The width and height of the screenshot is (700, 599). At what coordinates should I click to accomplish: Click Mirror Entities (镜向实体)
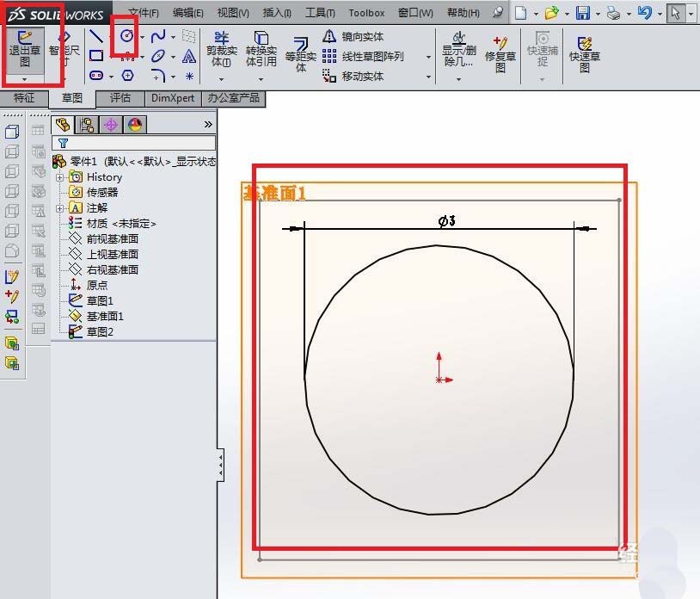[x=353, y=36]
